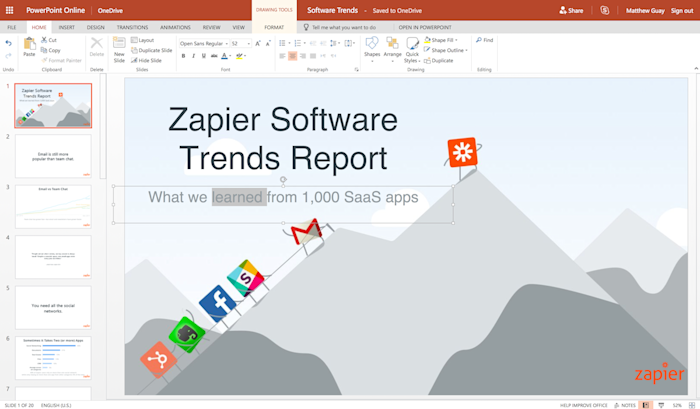
Task: Switch to the ANIMATIONS tab
Action: (x=175, y=27)
